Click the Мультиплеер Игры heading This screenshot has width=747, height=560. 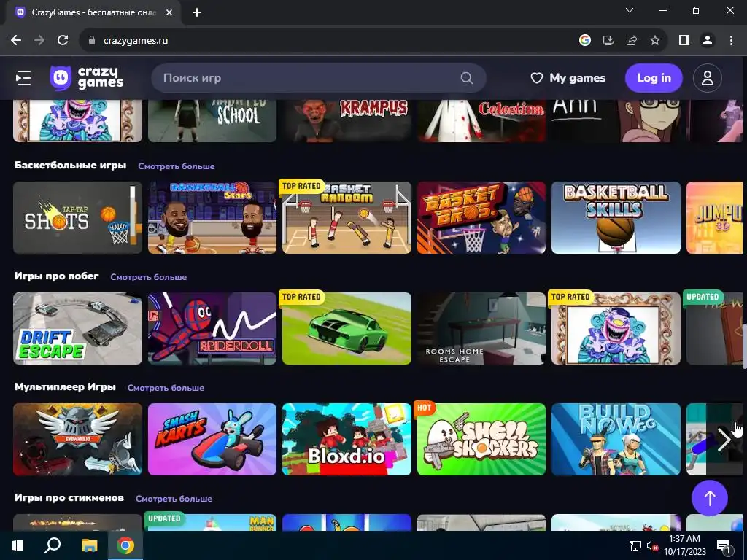(65, 387)
